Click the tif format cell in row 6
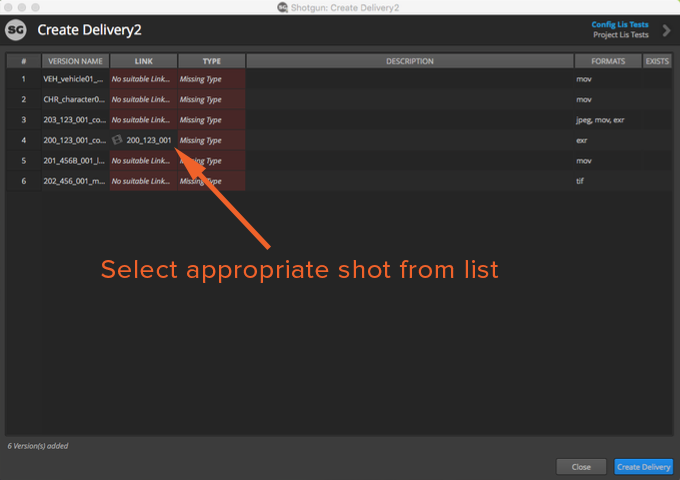The height and width of the screenshot is (480, 680). pyautogui.click(x=608, y=181)
